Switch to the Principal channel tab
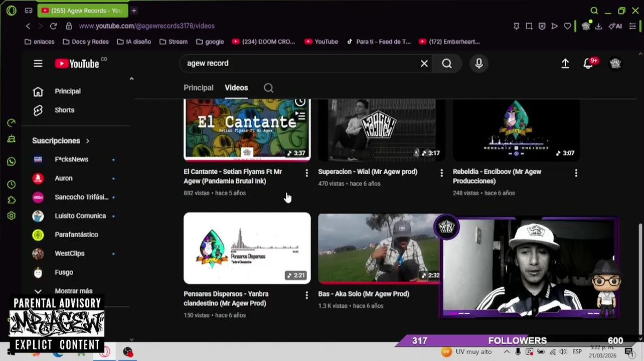 tap(198, 88)
